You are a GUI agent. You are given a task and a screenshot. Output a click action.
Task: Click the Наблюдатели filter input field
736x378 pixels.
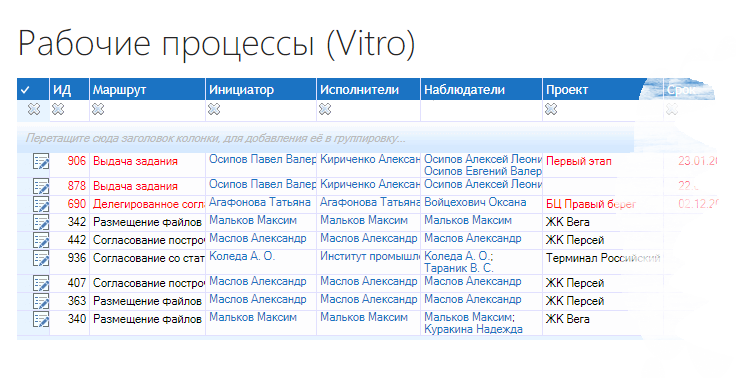481,111
